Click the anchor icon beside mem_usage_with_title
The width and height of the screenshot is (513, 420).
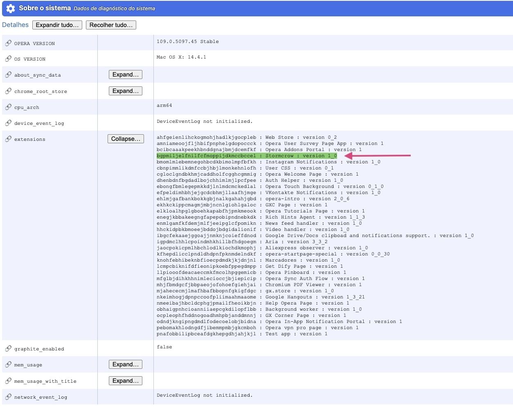coord(7,380)
